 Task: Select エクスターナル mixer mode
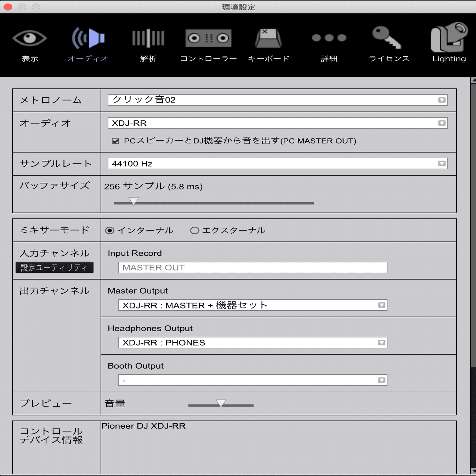(x=194, y=230)
